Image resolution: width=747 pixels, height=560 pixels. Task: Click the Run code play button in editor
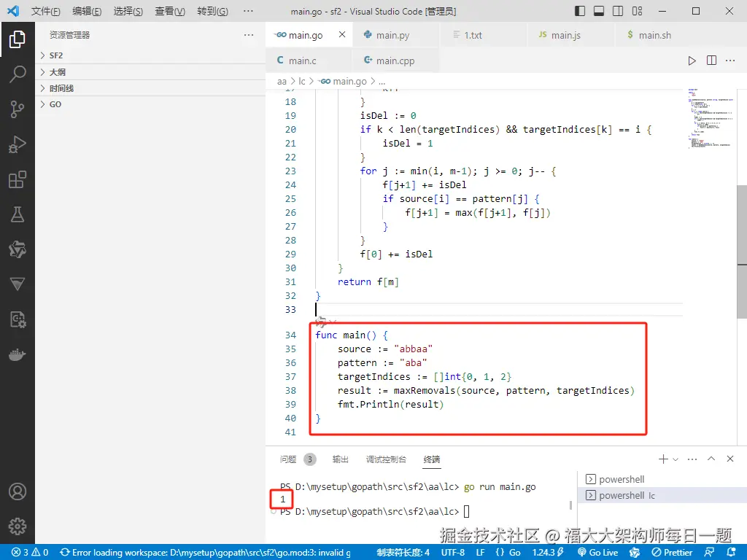[x=692, y=61]
